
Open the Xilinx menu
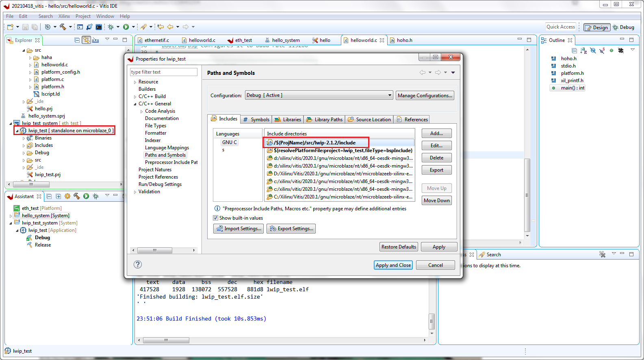pyautogui.click(x=64, y=16)
